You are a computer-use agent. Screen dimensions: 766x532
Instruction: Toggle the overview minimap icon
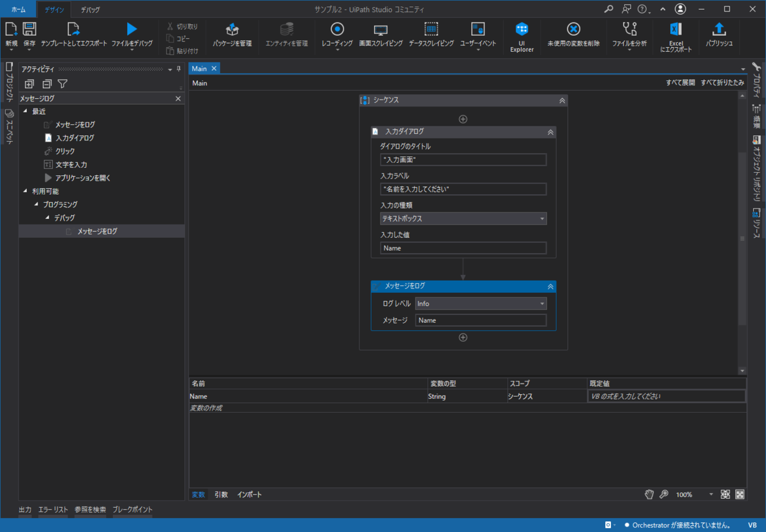(x=740, y=494)
